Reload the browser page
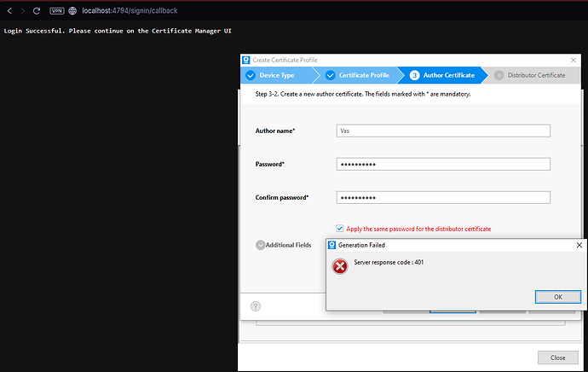The height and width of the screenshot is (372, 588). pyautogui.click(x=37, y=11)
